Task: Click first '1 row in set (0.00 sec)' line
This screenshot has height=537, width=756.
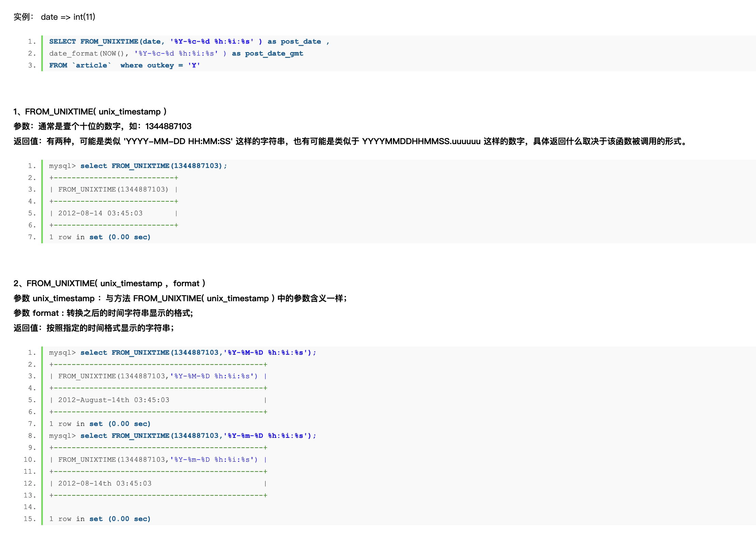Action: pos(100,237)
